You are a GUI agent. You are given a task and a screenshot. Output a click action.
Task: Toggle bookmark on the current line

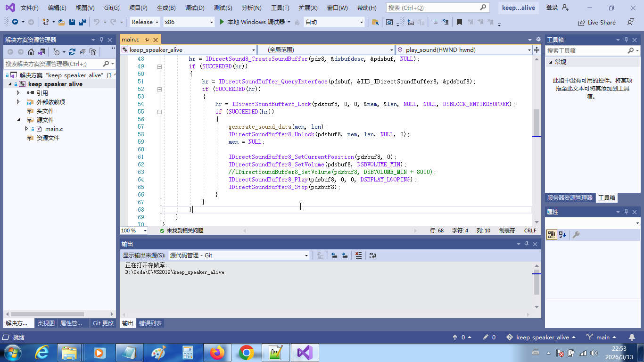tap(459, 22)
